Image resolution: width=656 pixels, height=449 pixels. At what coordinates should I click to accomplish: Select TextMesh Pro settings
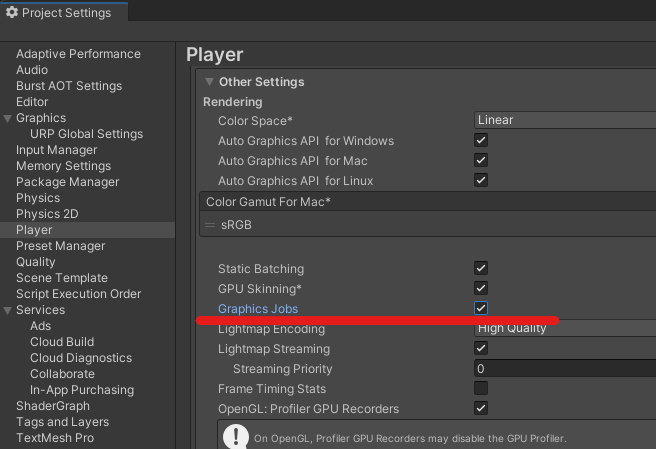point(55,438)
